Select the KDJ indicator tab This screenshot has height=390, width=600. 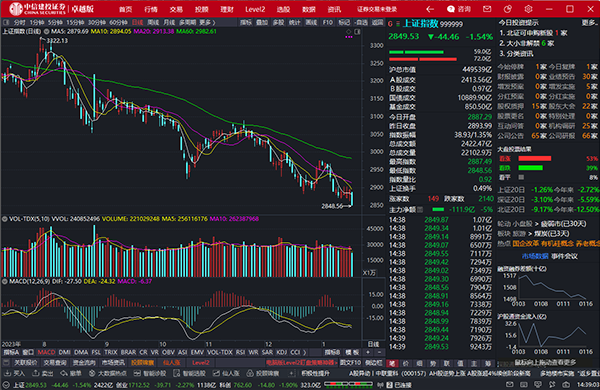tap(281, 352)
